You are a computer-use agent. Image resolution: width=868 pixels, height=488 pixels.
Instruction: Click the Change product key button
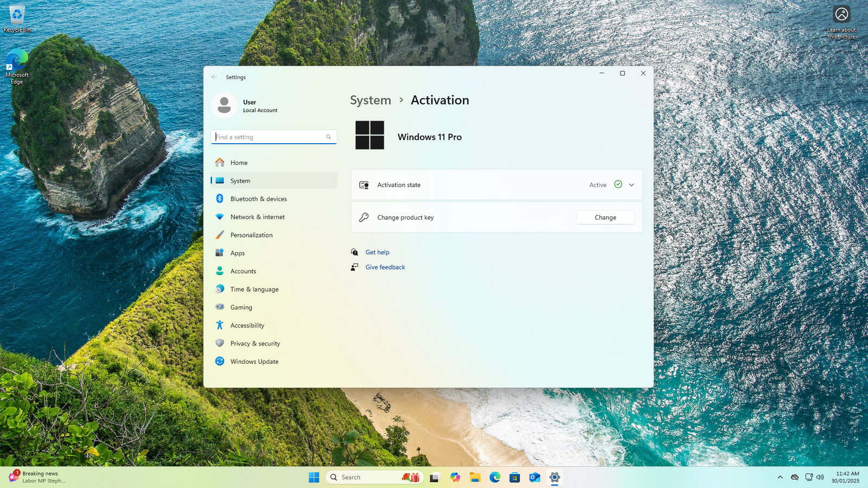coord(605,217)
